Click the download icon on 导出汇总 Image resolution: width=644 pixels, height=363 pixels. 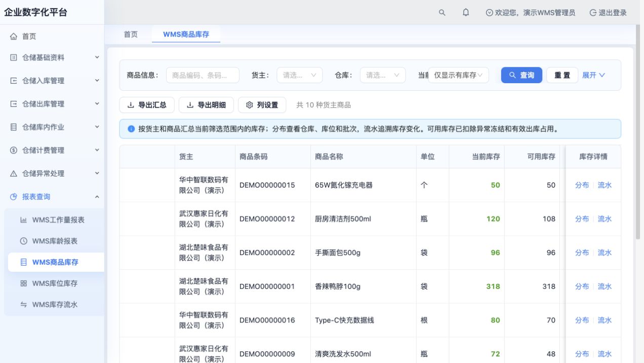[131, 105]
